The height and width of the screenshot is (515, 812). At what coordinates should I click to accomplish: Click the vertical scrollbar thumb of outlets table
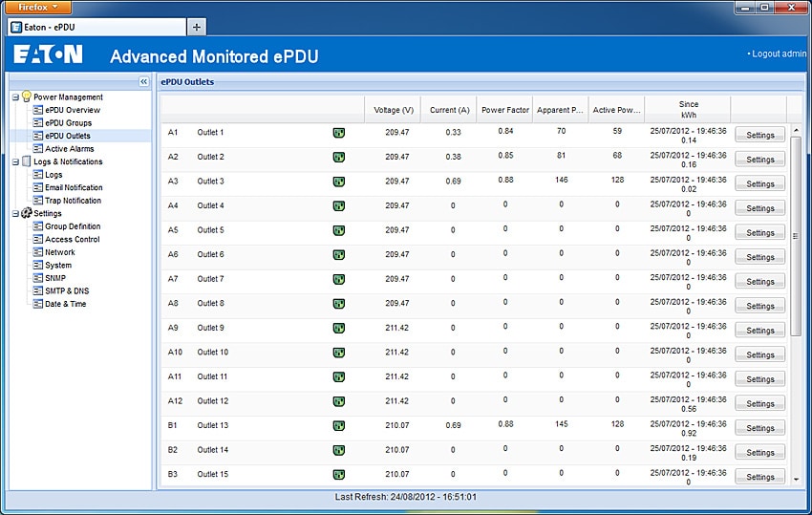(x=796, y=236)
